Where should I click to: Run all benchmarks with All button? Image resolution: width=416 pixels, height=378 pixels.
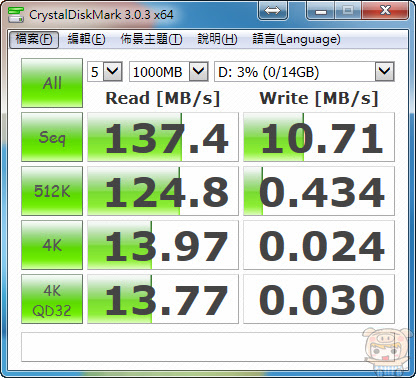52,83
